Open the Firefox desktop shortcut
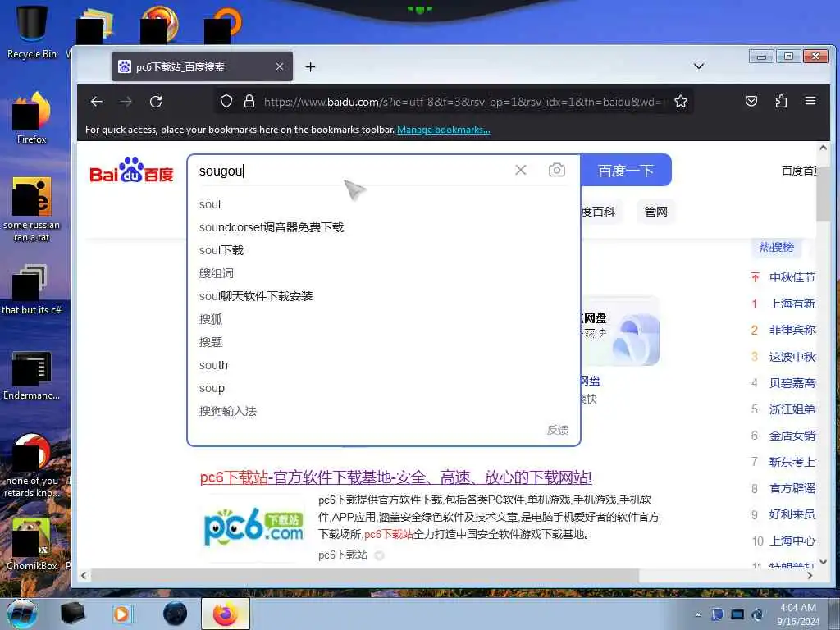This screenshot has height=630, width=840. coord(32,118)
